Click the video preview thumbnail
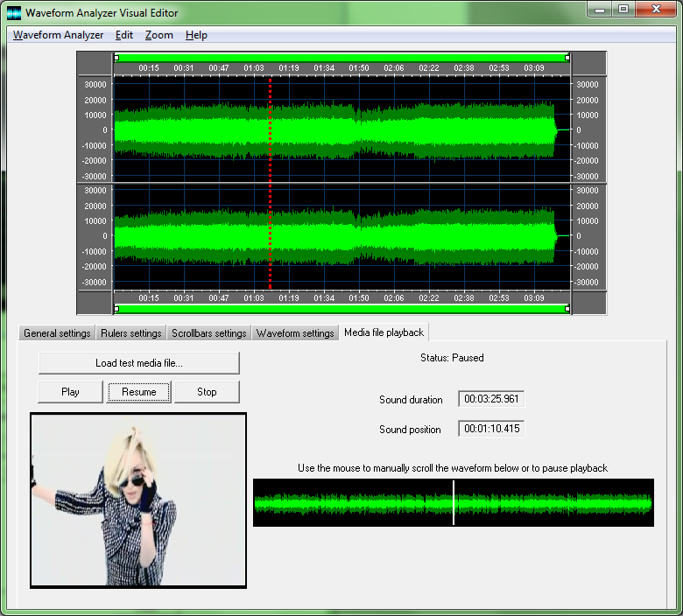 tap(138, 500)
